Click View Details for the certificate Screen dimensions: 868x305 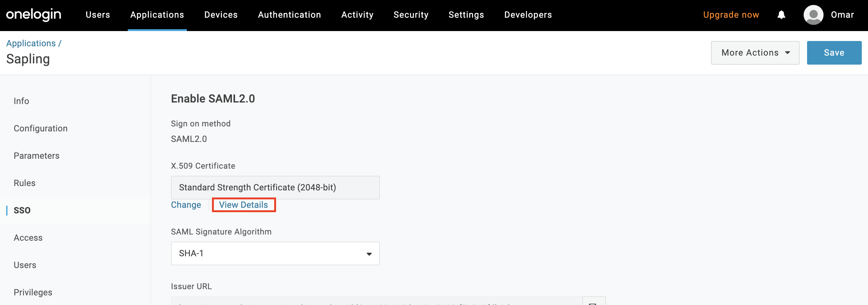243,205
